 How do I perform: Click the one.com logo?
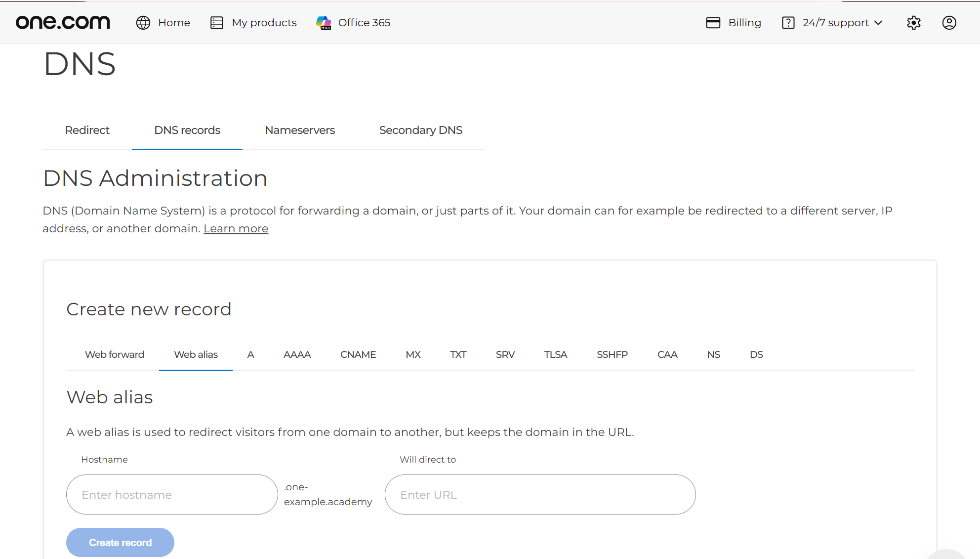tap(63, 22)
